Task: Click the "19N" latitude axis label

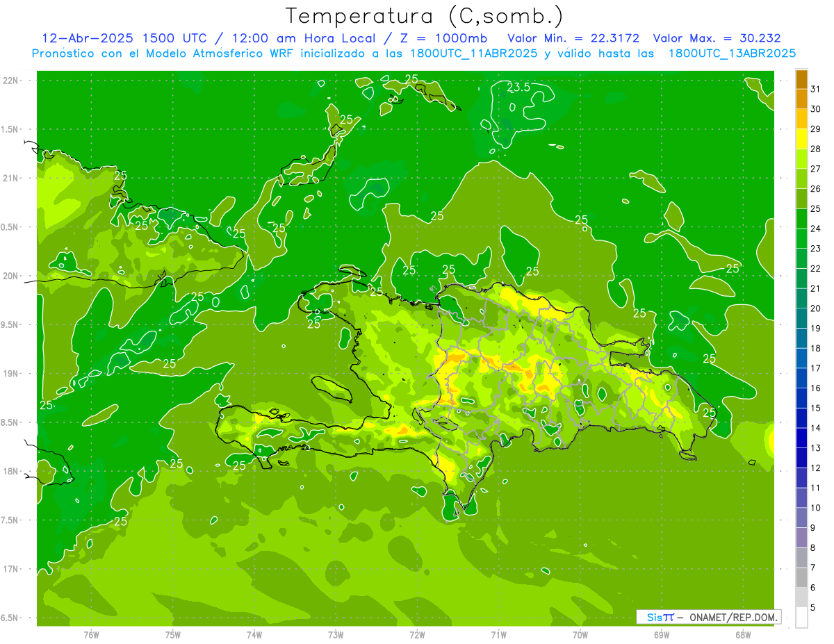Action: click(10, 374)
